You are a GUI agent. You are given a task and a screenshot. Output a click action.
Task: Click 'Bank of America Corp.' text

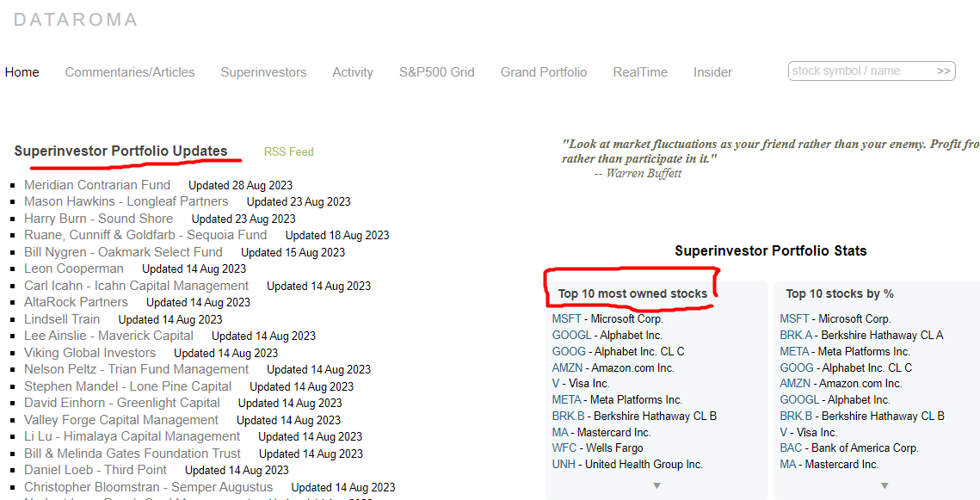pos(865,448)
